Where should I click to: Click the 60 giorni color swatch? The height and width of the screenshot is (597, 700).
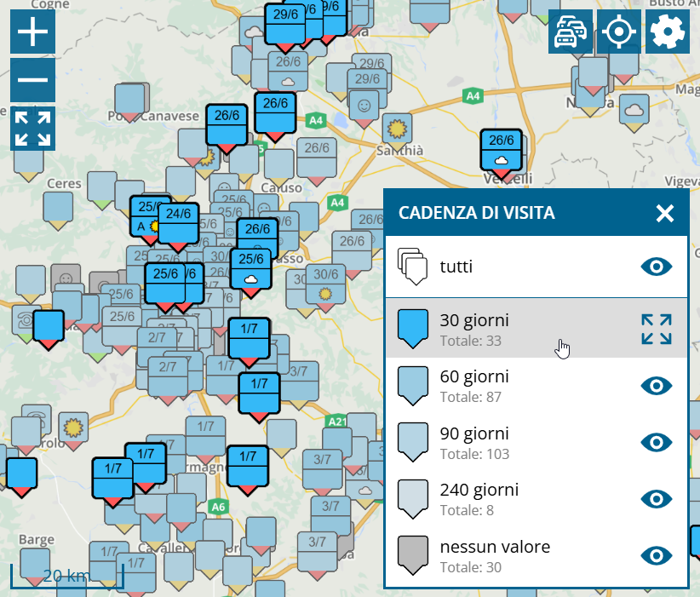click(x=413, y=386)
